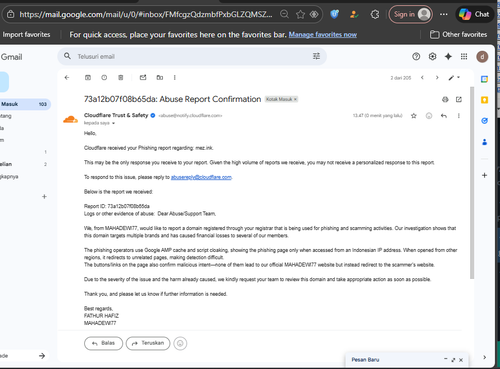Open Gmail settings gear
The width and height of the screenshot is (500, 369).
[x=432, y=57]
